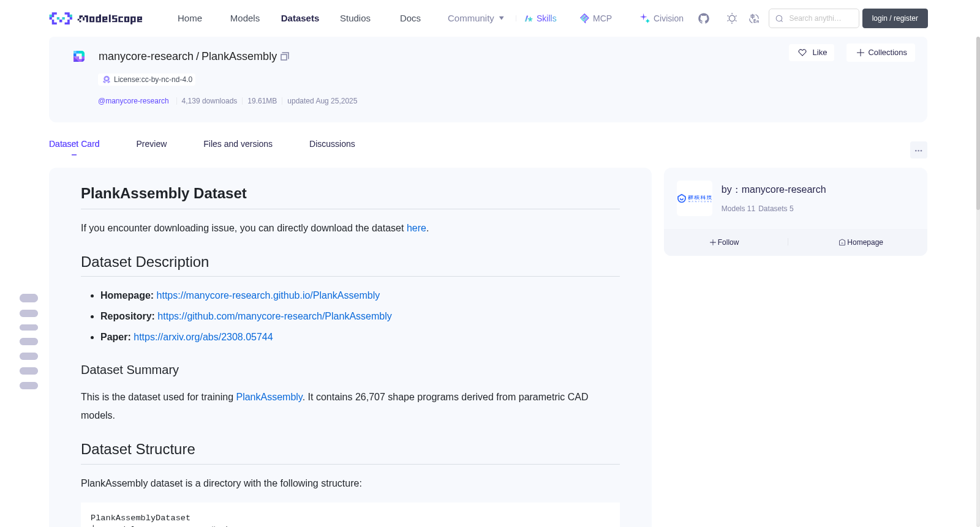Expand the Community dropdown menu
Screen dimensions: 980x527
pyautogui.click(x=476, y=18)
